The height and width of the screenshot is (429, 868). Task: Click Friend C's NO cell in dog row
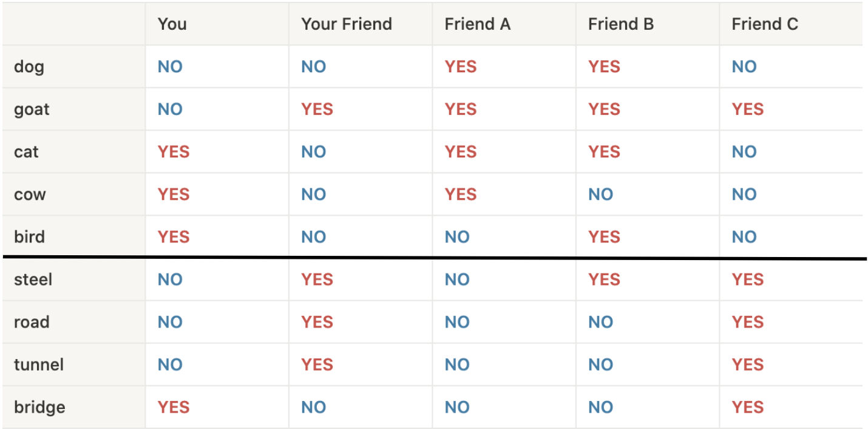click(744, 67)
